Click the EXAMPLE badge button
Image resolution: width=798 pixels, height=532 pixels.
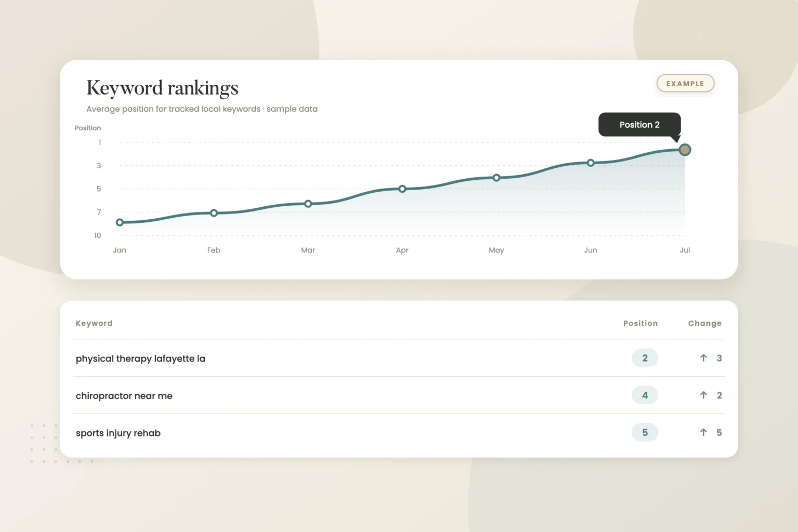point(685,84)
